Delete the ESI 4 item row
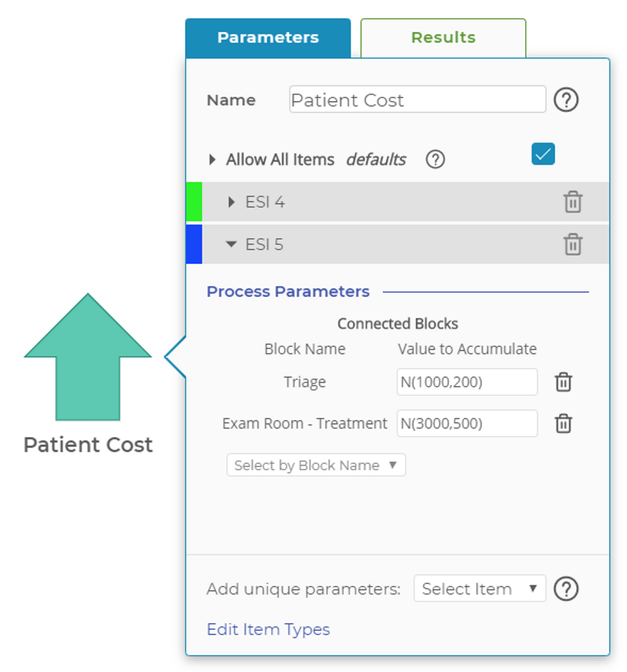 point(573,202)
